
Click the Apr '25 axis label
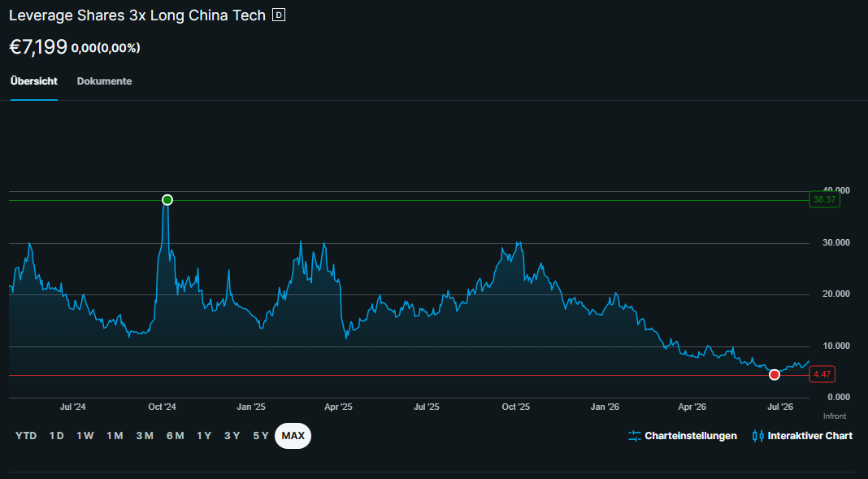(338, 407)
